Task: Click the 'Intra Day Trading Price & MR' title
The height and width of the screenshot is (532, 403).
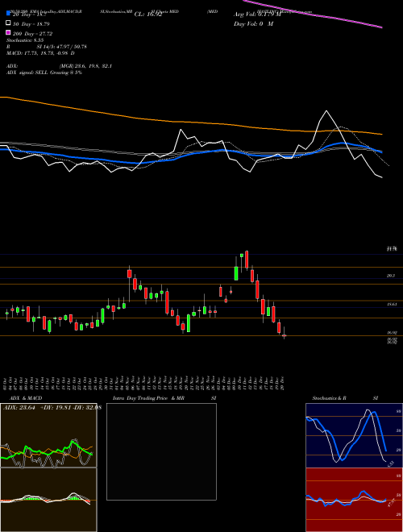Action: click(x=148, y=398)
